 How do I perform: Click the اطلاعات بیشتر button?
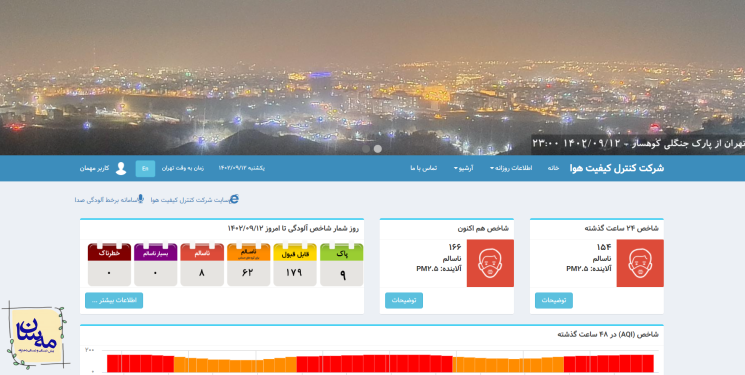click(114, 300)
